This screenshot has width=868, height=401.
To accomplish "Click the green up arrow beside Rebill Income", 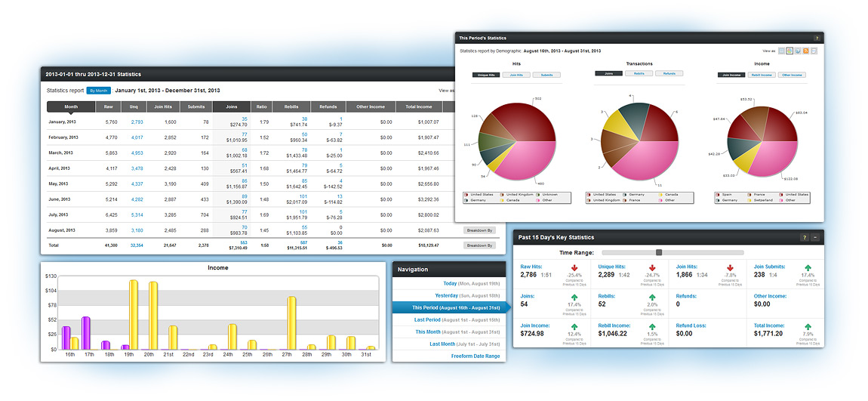I will [652, 327].
